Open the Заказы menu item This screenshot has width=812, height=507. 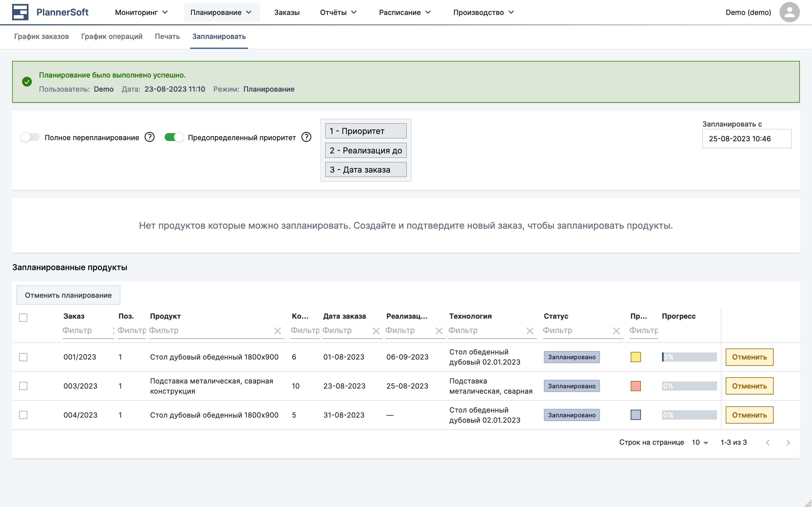[x=287, y=12]
